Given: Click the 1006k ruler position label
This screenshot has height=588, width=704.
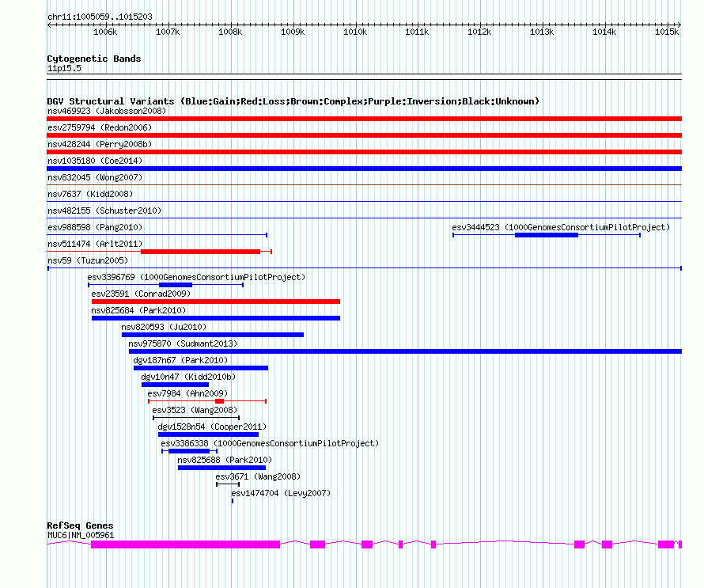Looking at the screenshot, I should [105, 32].
